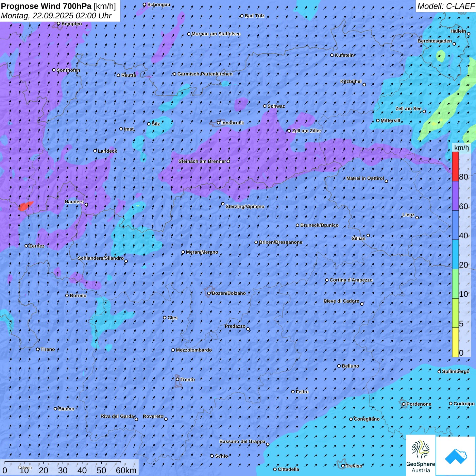The image size is (476, 476).
Task: Click the 'Prognose Wind 700hPa' title
Action: coord(46,6)
